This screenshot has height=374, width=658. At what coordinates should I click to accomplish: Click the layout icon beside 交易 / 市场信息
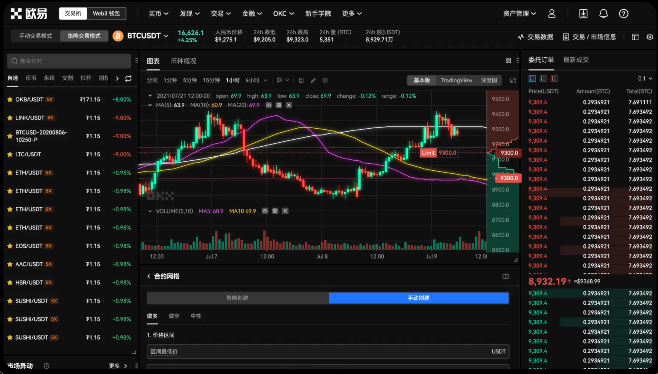coord(635,37)
